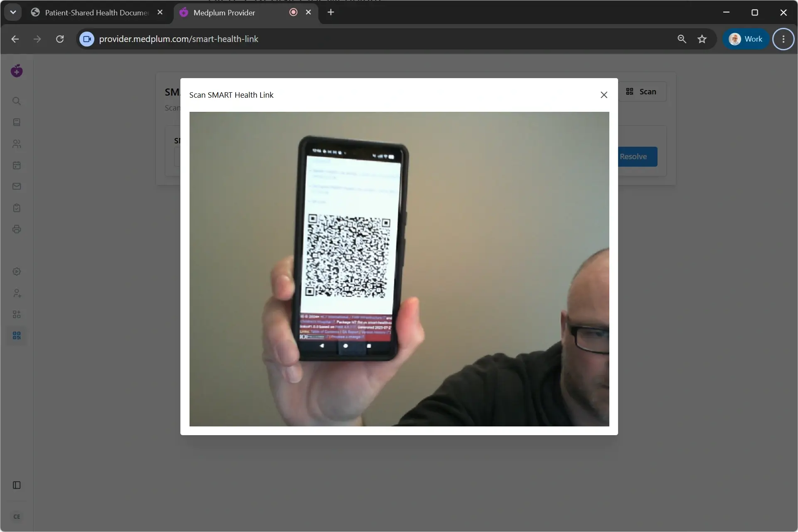
Task: Open the browser three-dot menu
Action: (783, 39)
